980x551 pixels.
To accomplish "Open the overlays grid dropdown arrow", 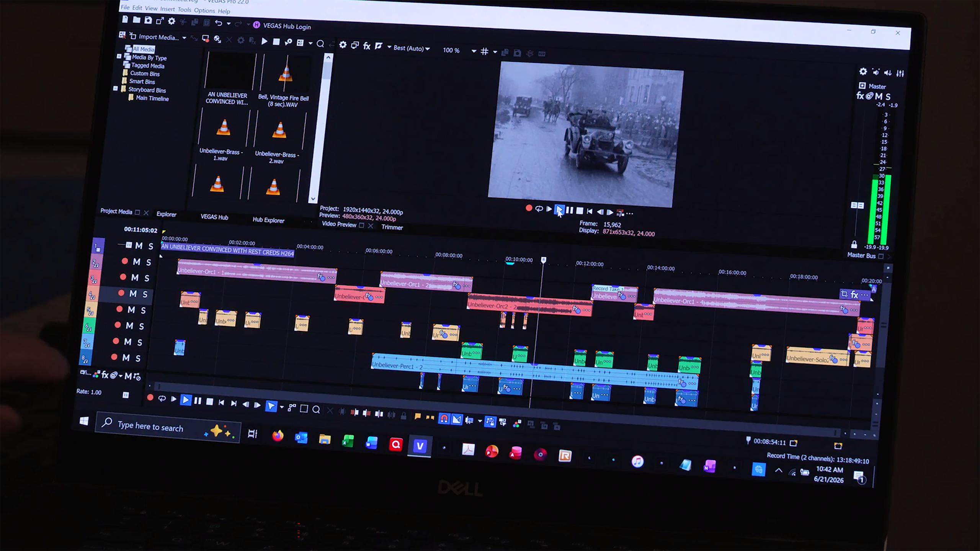I will [x=495, y=52].
